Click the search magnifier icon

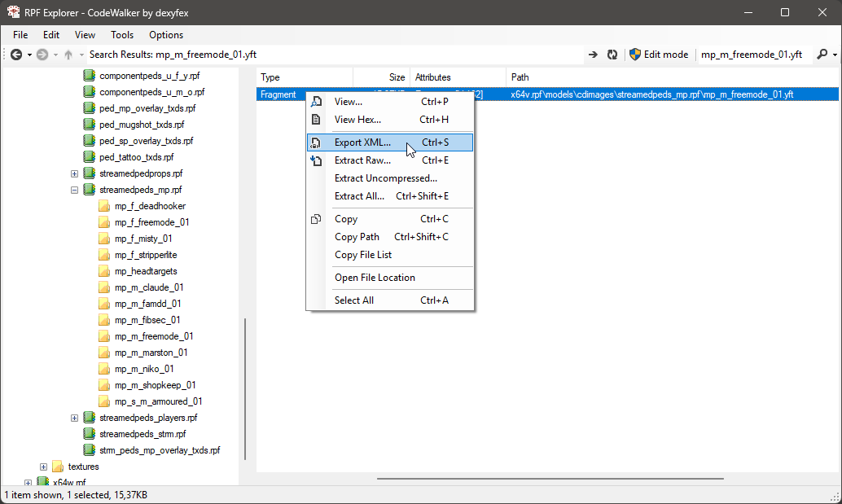tap(822, 55)
